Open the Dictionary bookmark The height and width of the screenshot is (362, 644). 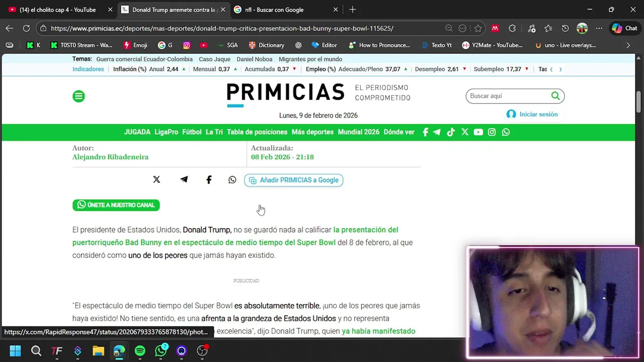[x=266, y=45]
